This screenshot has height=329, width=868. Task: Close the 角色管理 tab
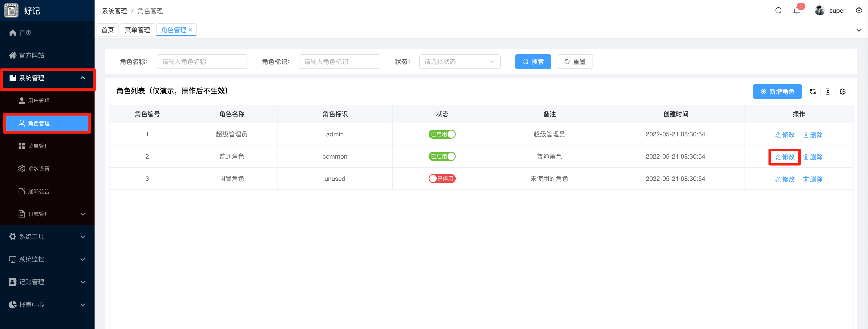coord(190,30)
